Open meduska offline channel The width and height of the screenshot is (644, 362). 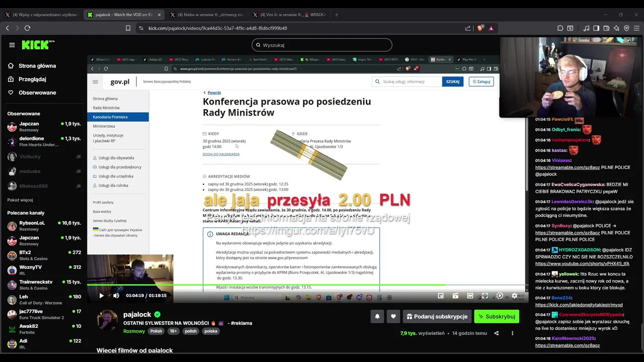pos(44,171)
